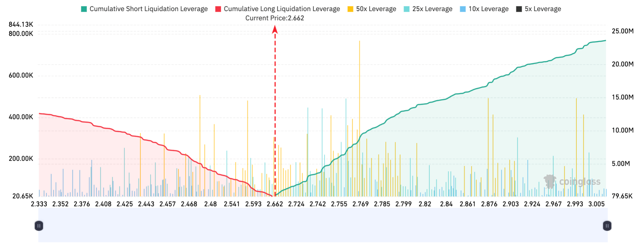
Task: Toggle the 50x Leverage legend entry
Action: [372, 9]
